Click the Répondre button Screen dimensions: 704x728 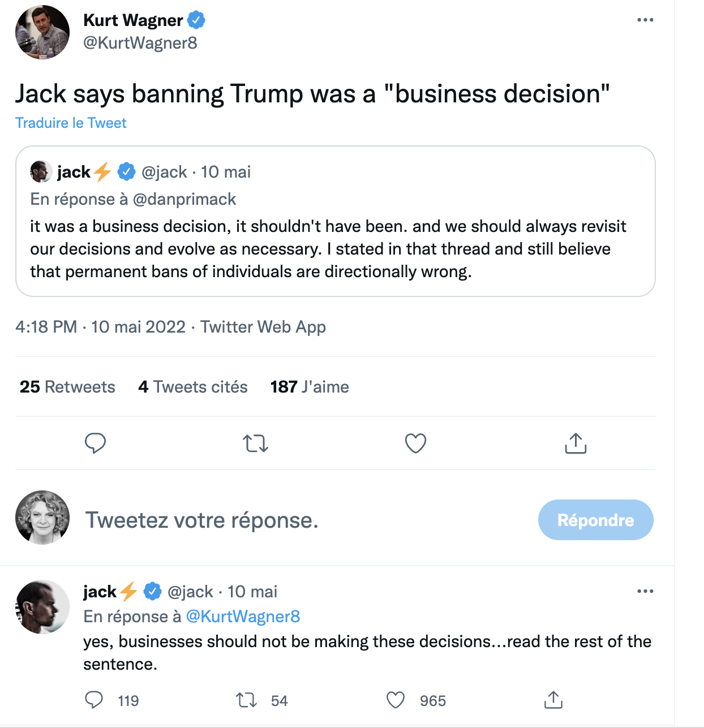[x=595, y=520]
